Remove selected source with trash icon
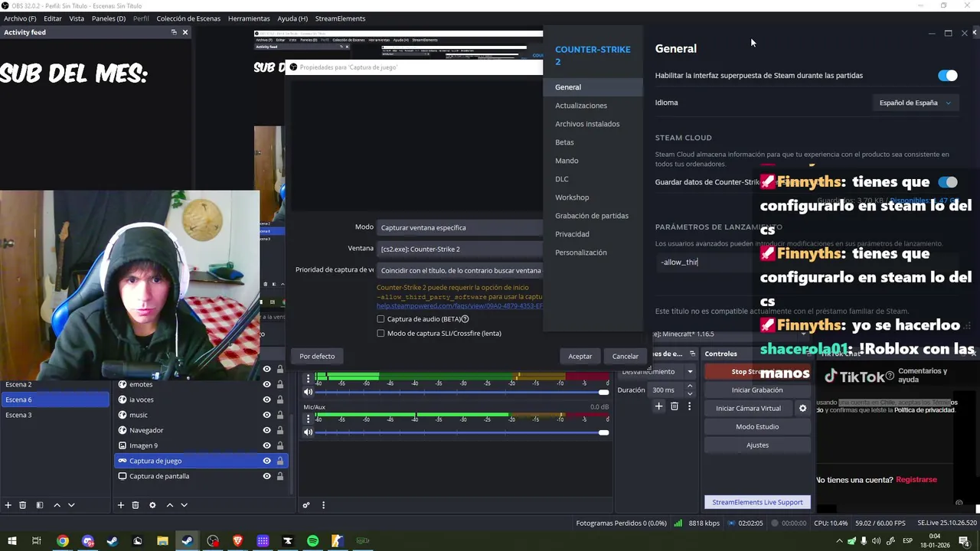This screenshot has height=551, width=980. point(136,505)
